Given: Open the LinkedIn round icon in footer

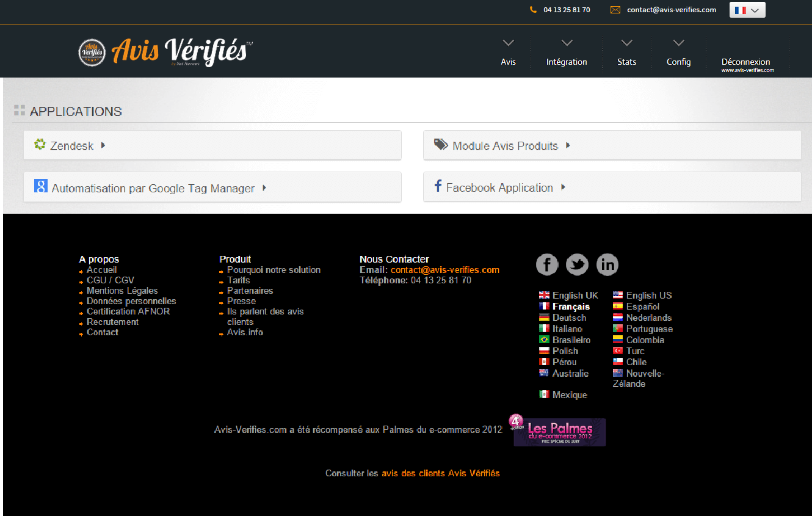Looking at the screenshot, I should (607, 264).
